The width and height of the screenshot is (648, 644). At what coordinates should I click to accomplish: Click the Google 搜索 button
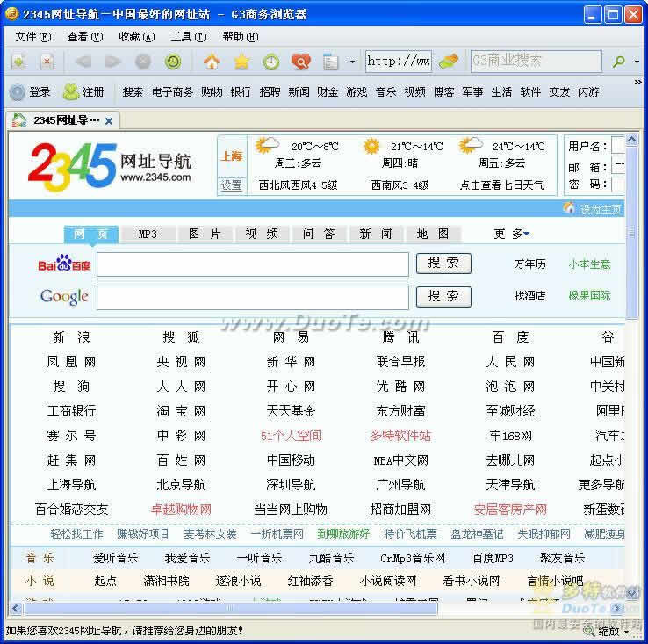(443, 297)
